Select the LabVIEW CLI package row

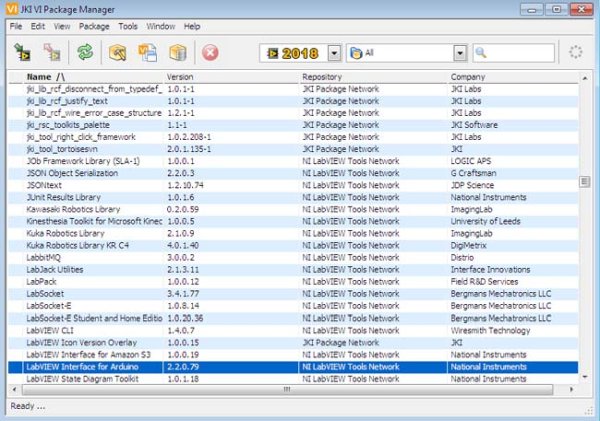click(x=293, y=330)
